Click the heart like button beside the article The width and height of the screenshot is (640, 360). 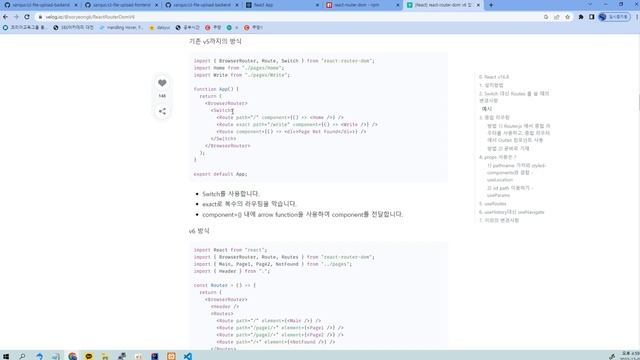coord(162,83)
